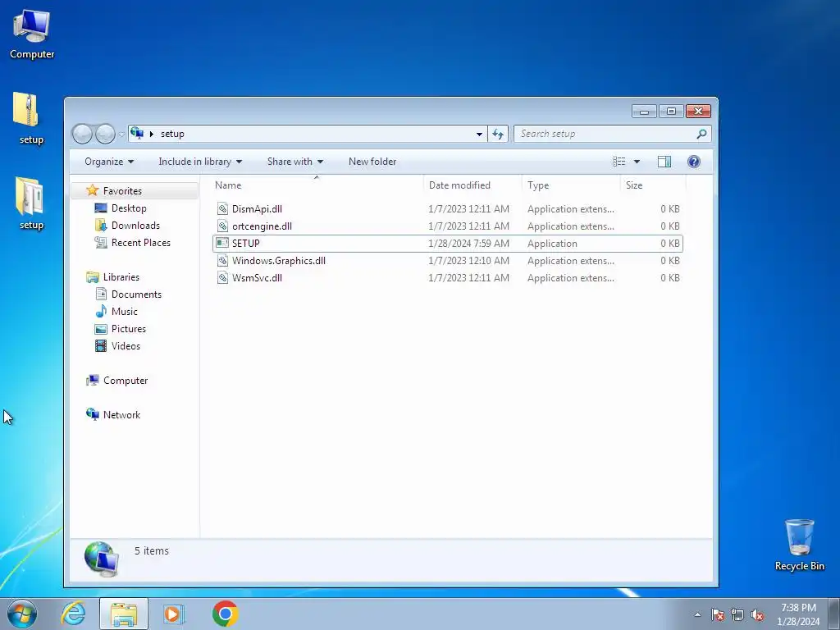Select the DismApi.dll file
This screenshot has width=840, height=630.
[x=448, y=209]
